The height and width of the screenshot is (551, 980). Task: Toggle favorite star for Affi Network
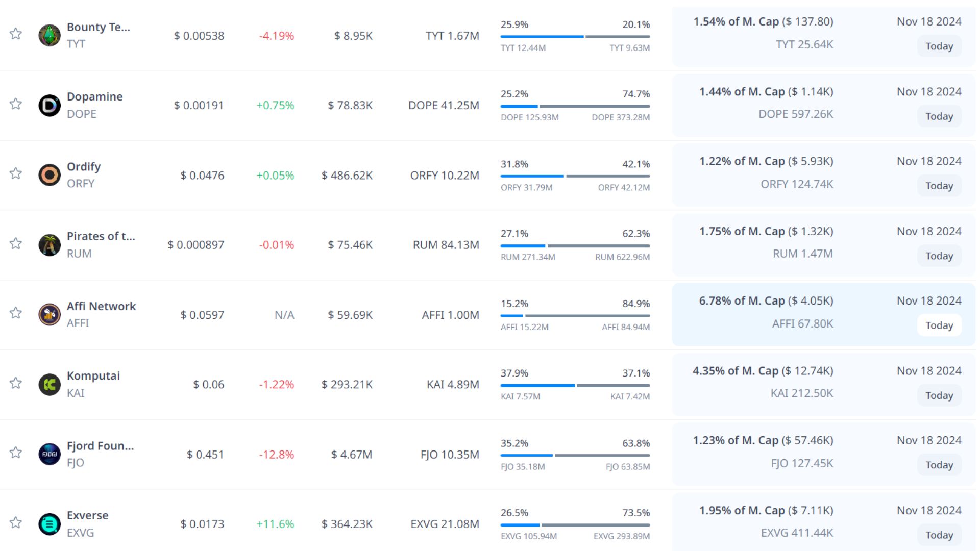point(16,313)
